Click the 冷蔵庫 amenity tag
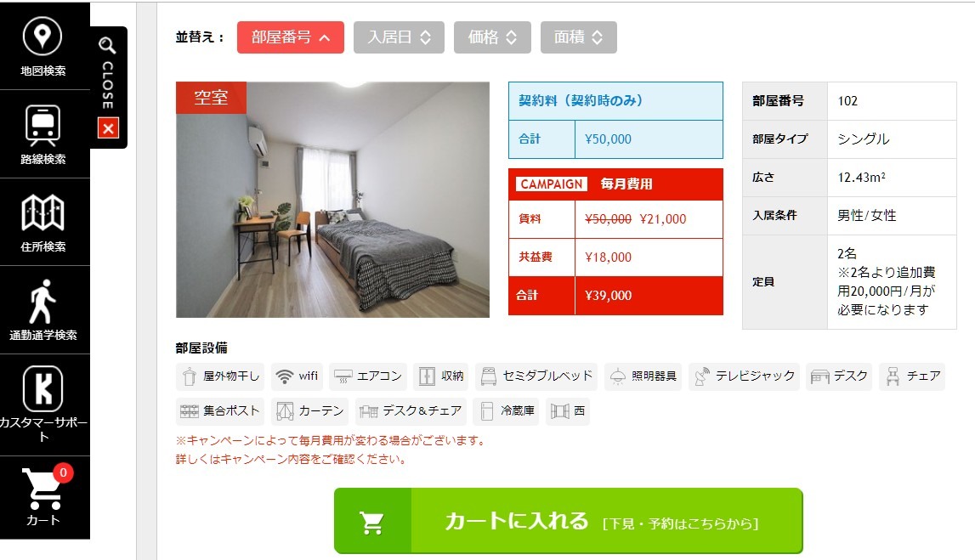This screenshot has width=975, height=560. coord(507,410)
